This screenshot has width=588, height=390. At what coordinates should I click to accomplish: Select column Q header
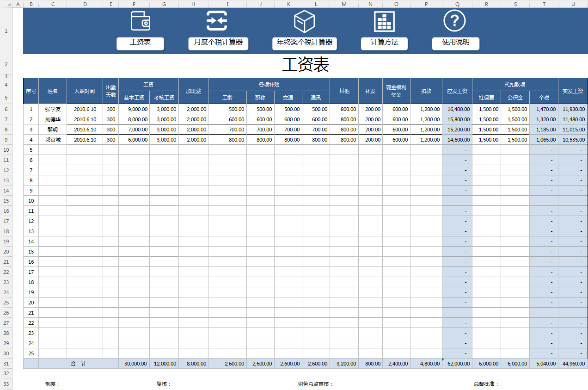pyautogui.click(x=457, y=4)
